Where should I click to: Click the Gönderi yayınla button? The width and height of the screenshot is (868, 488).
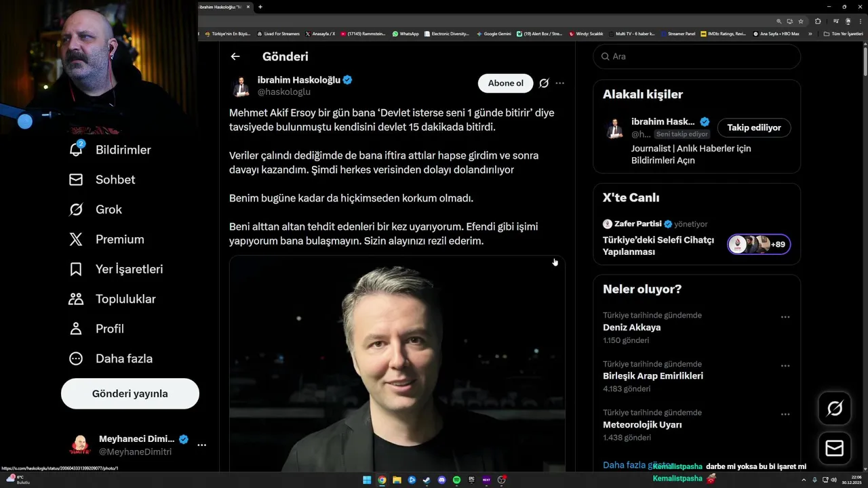point(130,394)
